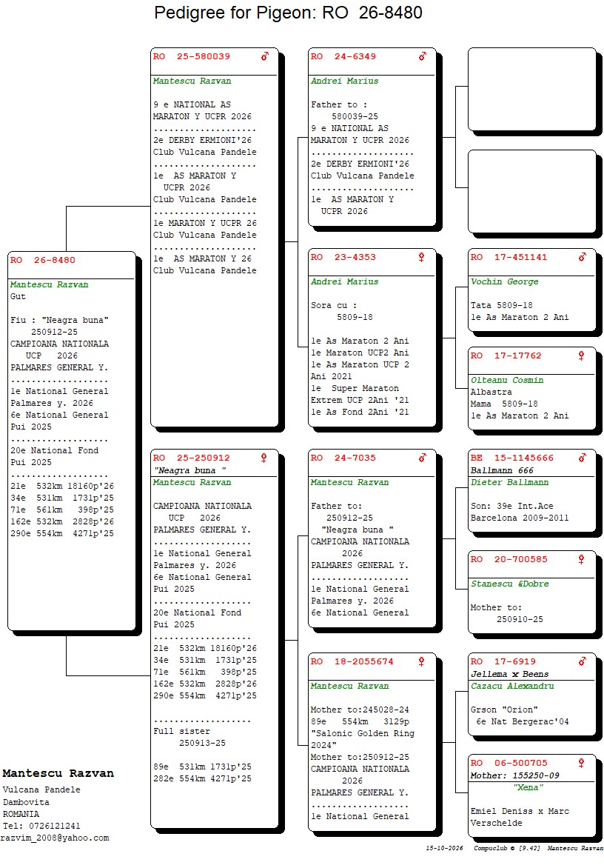Select the female symbol on RO 20-700585
This screenshot has height=868, width=604.
581,559
